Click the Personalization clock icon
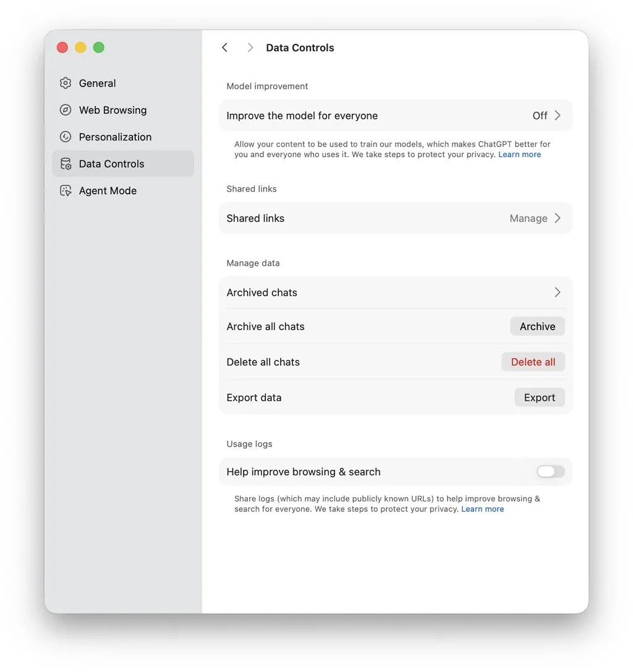 (66, 137)
